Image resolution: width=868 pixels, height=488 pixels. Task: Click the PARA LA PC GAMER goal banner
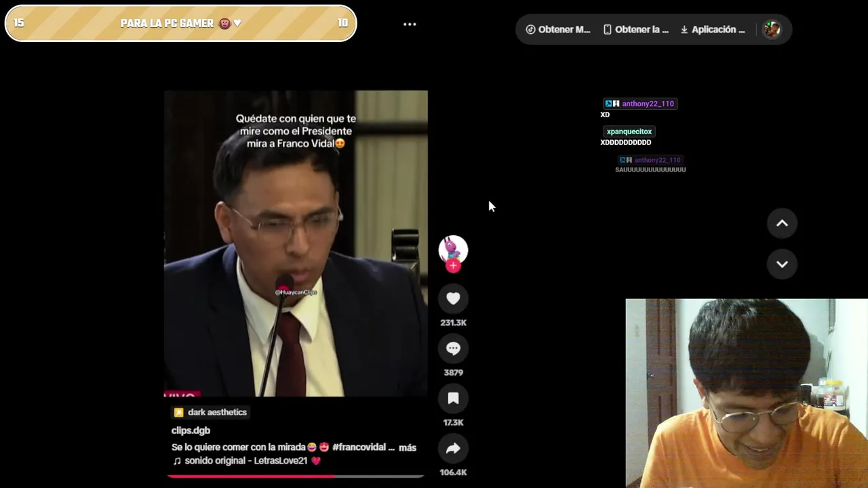click(x=180, y=23)
